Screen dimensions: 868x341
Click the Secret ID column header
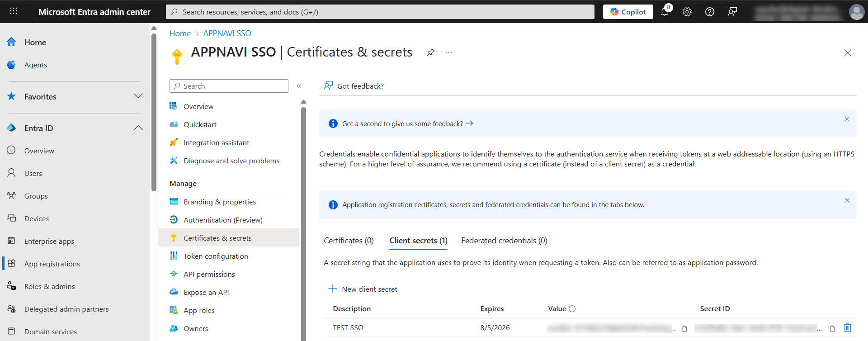[x=715, y=308]
